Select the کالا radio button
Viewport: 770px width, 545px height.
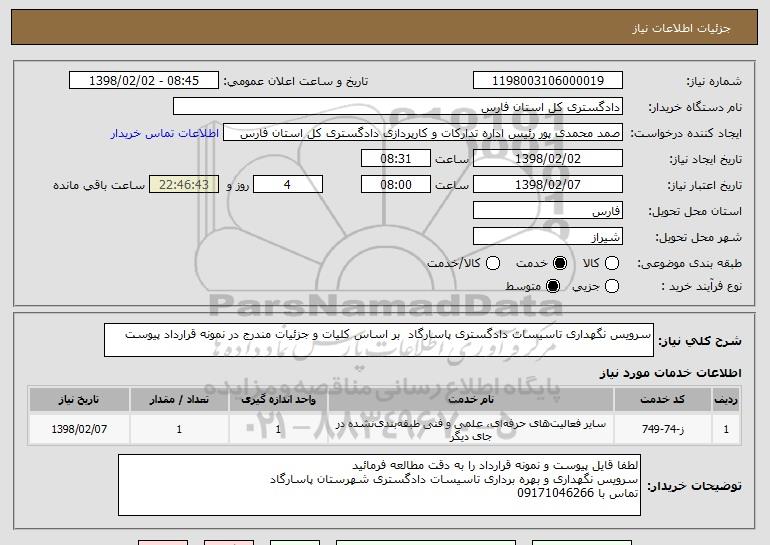612,263
